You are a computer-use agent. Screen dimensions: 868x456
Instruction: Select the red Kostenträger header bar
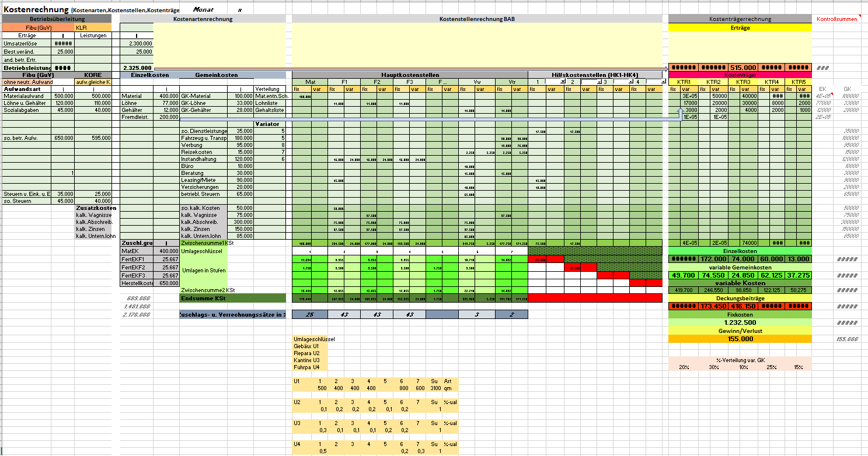coord(740,75)
